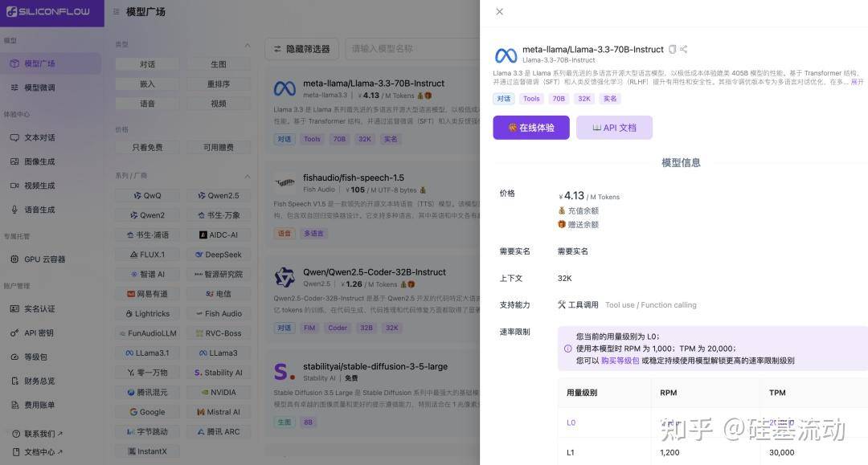Click the Tools tag in detail panel

[x=531, y=99]
